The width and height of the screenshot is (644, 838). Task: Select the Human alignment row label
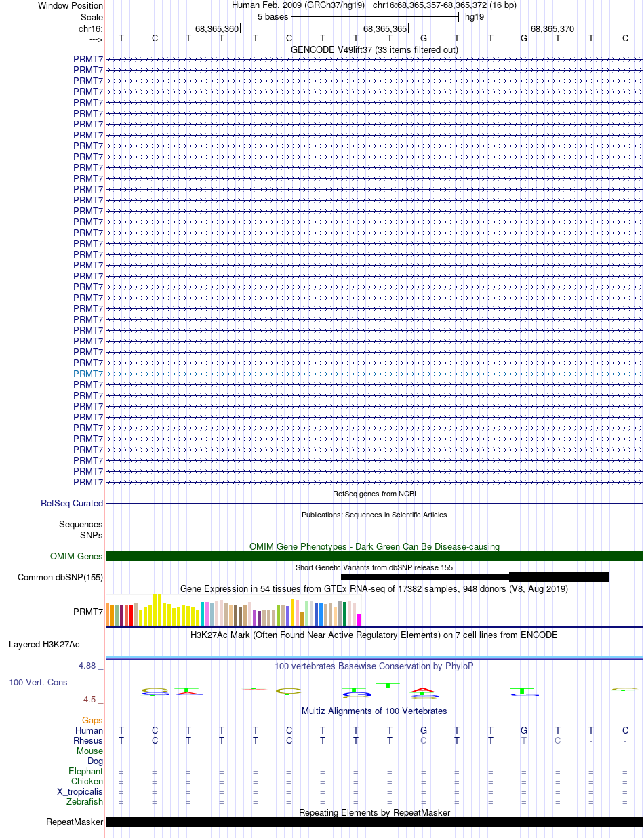click(x=89, y=731)
